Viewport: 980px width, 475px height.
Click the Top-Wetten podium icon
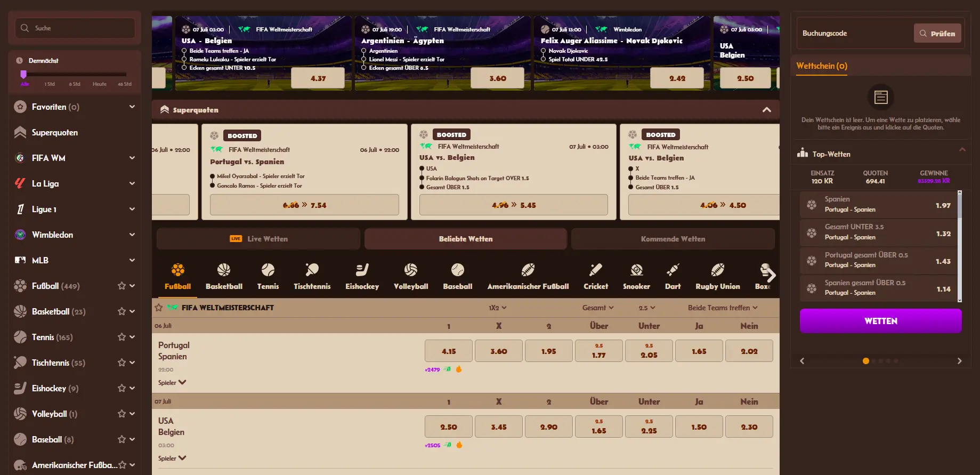(803, 153)
